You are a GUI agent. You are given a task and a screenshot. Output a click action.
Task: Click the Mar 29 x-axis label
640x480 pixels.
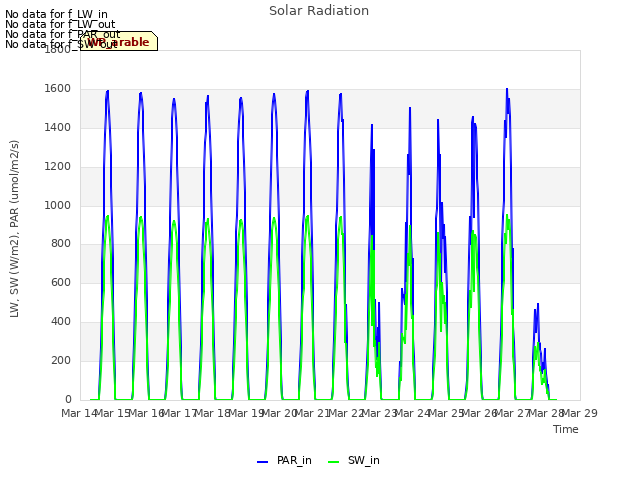tap(580, 413)
